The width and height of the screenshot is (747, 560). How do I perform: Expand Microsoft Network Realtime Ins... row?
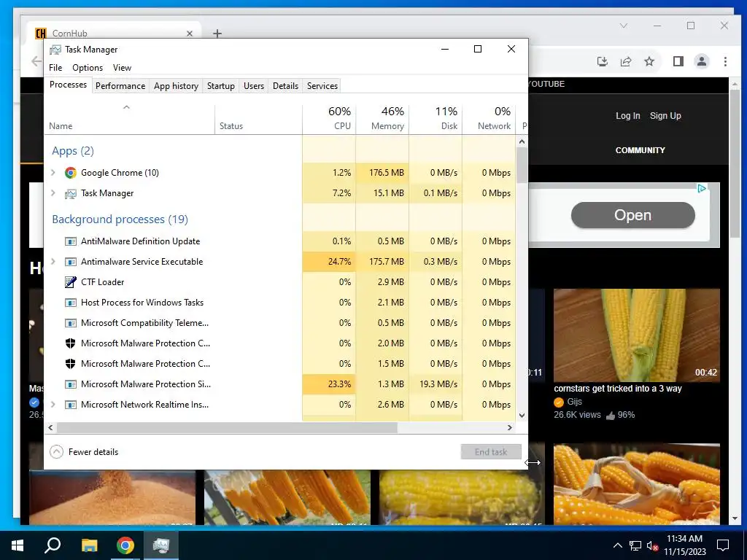point(53,405)
